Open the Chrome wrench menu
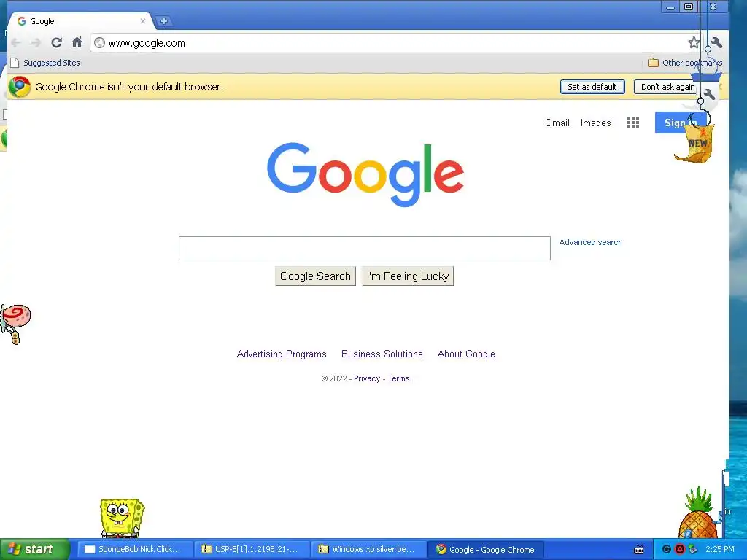This screenshot has height=560, width=747. point(717,43)
